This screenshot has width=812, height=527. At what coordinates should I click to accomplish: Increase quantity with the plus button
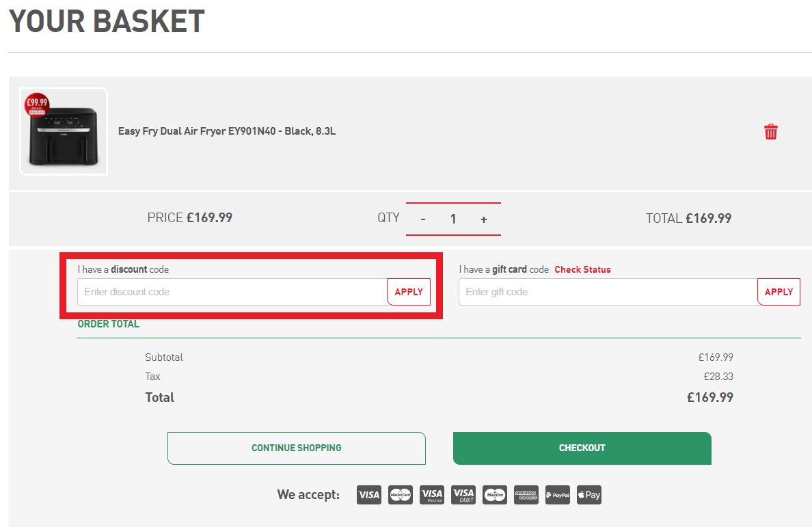click(484, 219)
